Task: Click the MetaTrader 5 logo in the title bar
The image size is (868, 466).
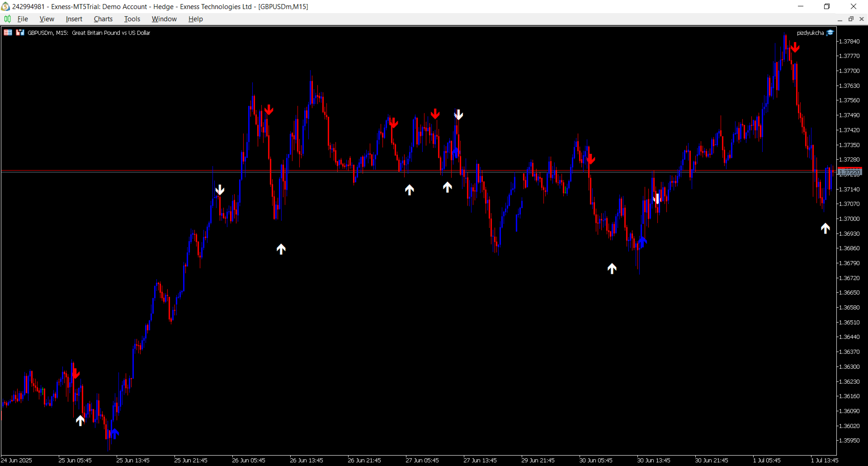Action: (x=5, y=6)
